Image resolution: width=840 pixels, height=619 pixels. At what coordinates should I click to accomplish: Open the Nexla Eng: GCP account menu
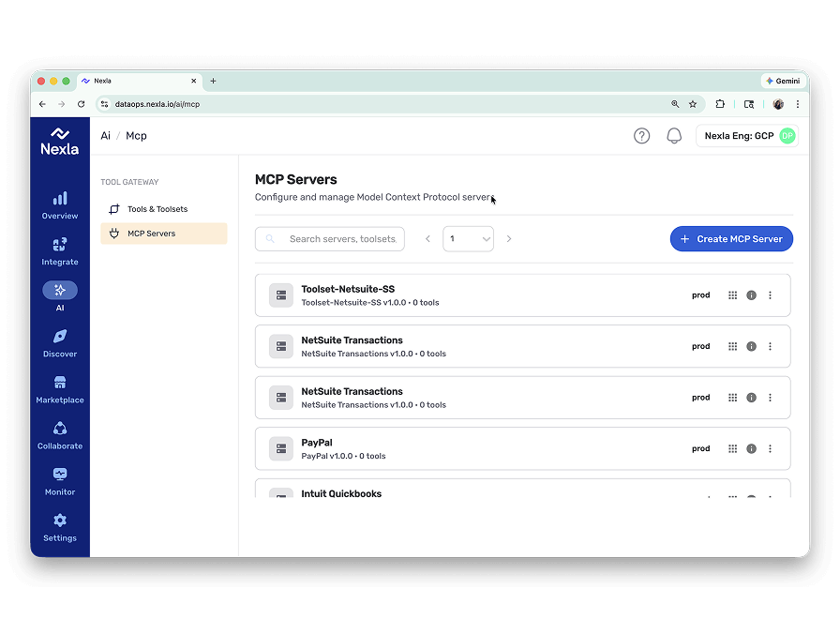pyautogui.click(x=747, y=135)
